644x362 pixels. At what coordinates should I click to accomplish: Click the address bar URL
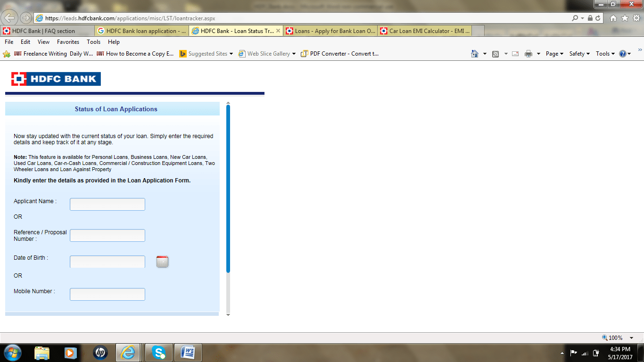click(x=130, y=18)
